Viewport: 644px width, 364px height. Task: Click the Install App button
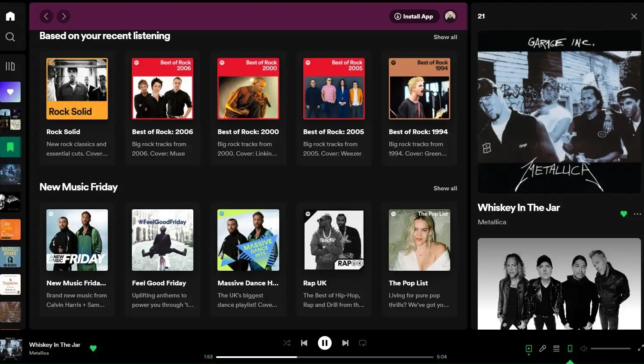coord(414,16)
